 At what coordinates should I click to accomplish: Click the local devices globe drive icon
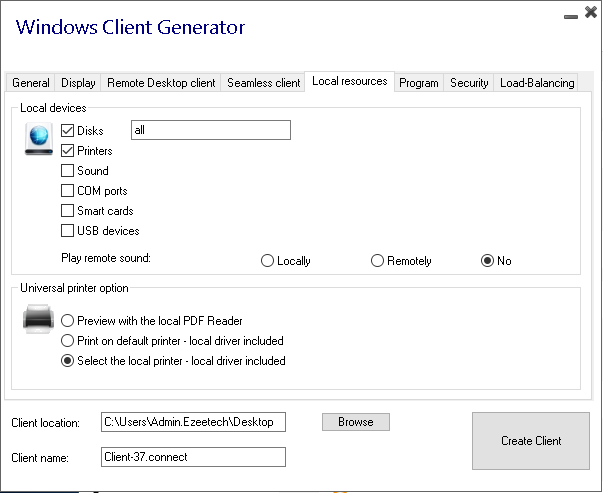point(38,140)
